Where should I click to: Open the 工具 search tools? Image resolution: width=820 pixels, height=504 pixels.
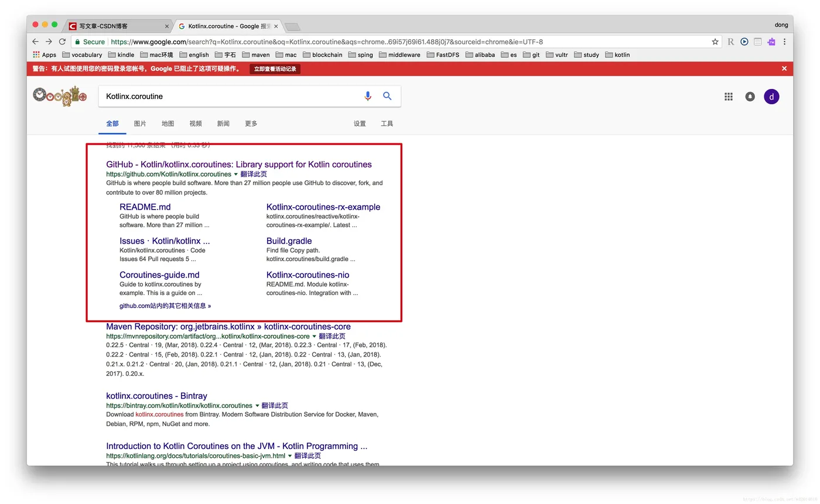click(x=387, y=124)
